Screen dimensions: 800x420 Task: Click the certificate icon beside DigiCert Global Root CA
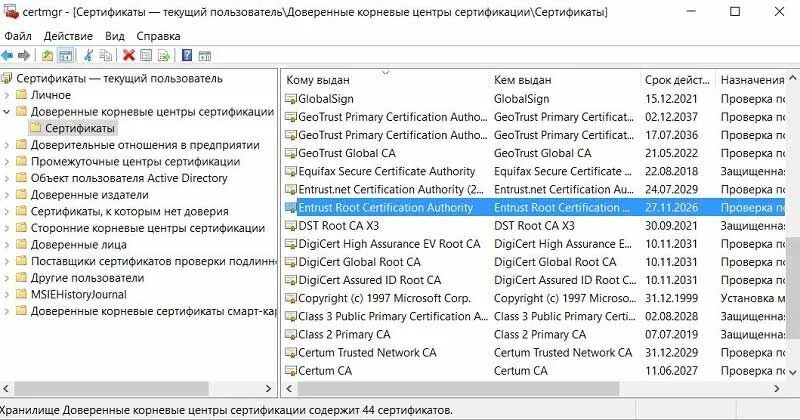[291, 262]
